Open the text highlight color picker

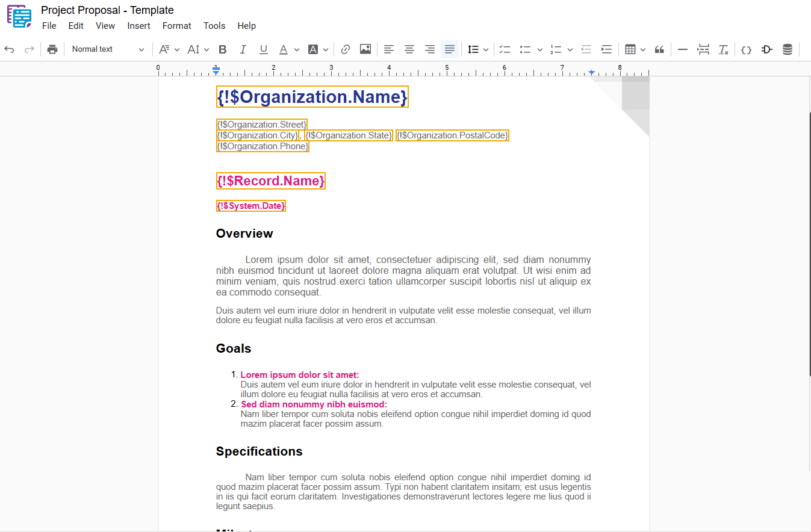point(318,49)
